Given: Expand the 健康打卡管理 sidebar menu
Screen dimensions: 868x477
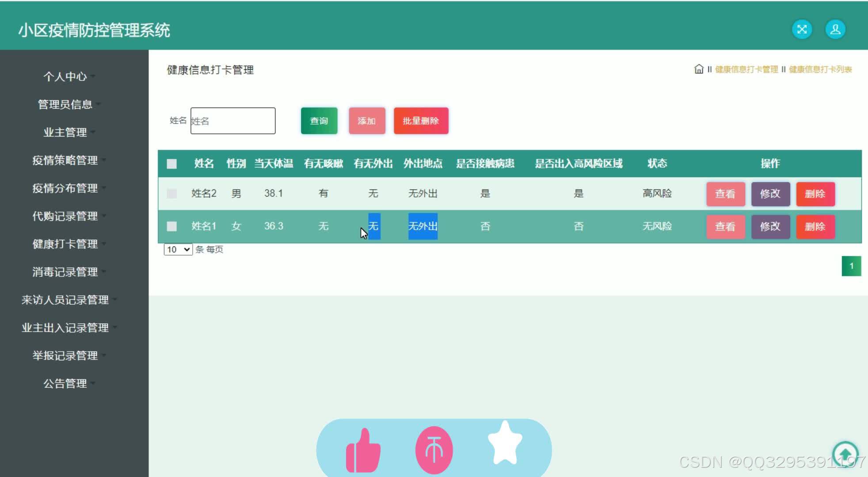Looking at the screenshot, I should click(x=65, y=243).
